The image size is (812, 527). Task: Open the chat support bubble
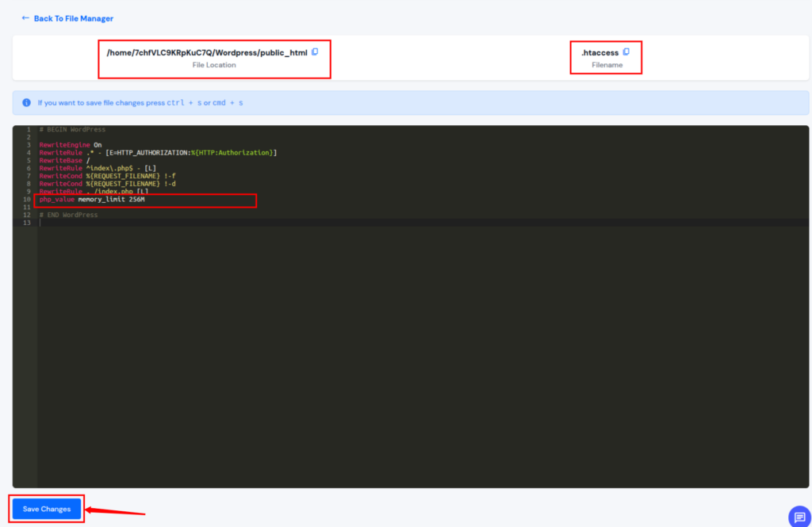(x=799, y=515)
